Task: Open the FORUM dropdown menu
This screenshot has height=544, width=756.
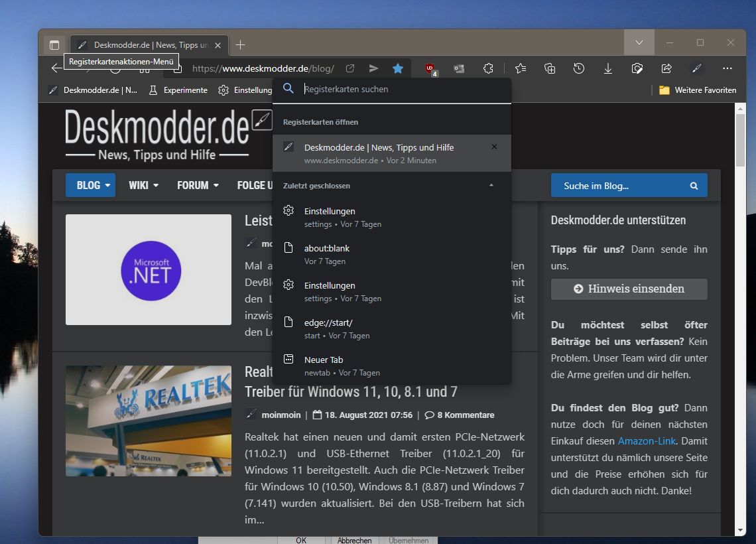Action: point(198,185)
